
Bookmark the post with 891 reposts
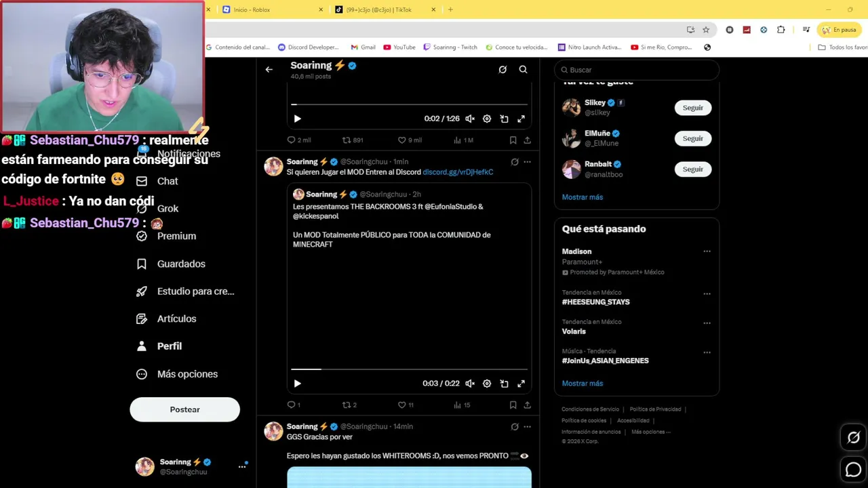pyautogui.click(x=513, y=140)
